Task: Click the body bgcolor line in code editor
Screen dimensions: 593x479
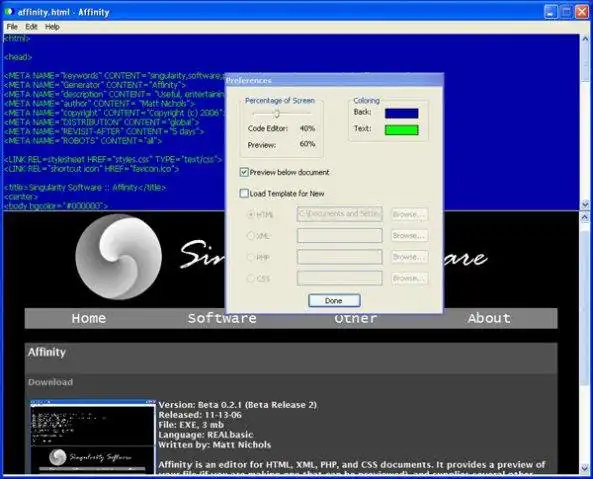Action: (x=56, y=206)
